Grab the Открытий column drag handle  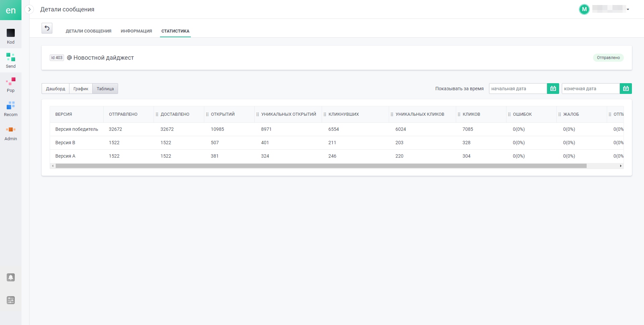point(207,114)
